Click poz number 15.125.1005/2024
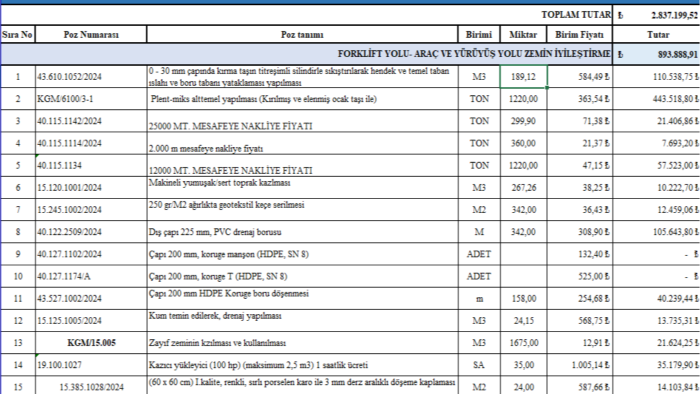The image size is (700, 394). tap(91, 321)
